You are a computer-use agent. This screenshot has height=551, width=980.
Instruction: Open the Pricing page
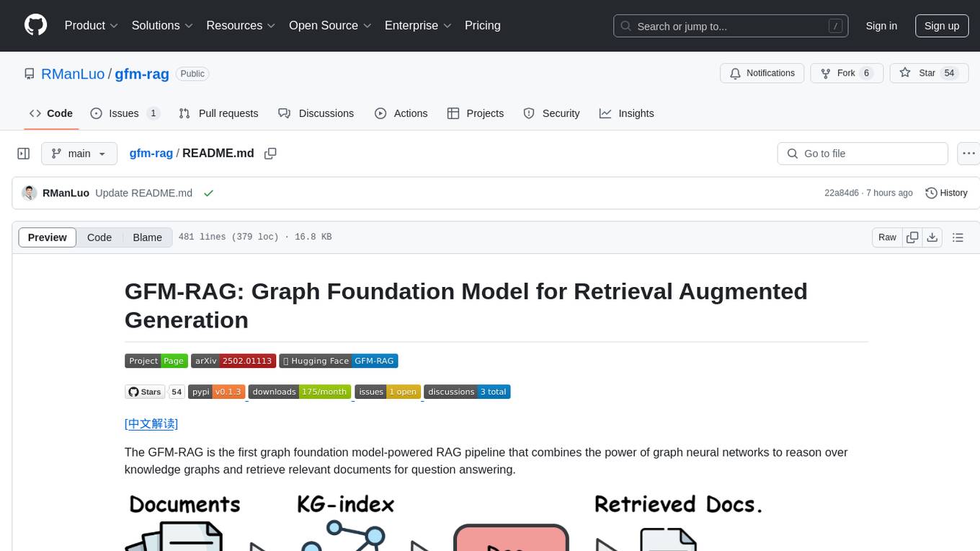tap(483, 25)
